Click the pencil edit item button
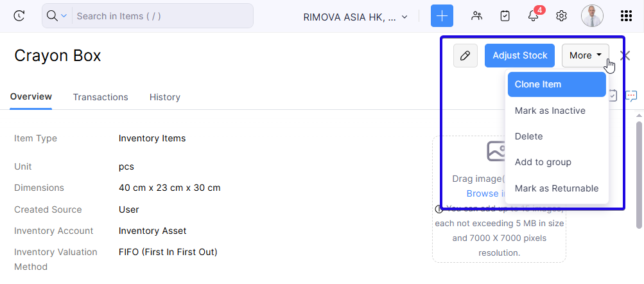This screenshot has width=644, height=284. point(465,55)
